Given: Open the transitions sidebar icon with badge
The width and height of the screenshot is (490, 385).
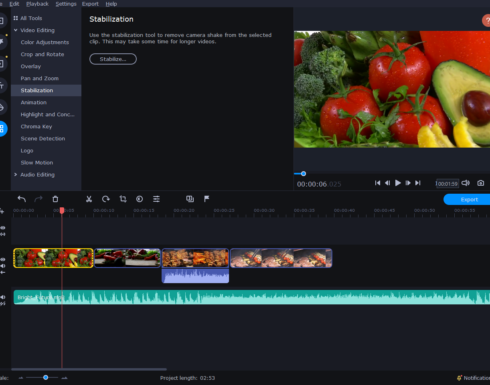Looking at the screenshot, I should coord(2,63).
